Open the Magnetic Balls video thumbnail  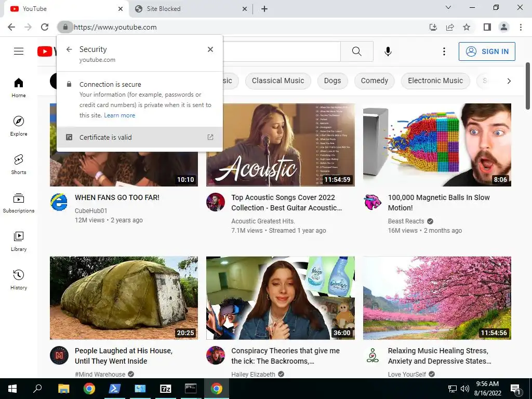pos(437,145)
